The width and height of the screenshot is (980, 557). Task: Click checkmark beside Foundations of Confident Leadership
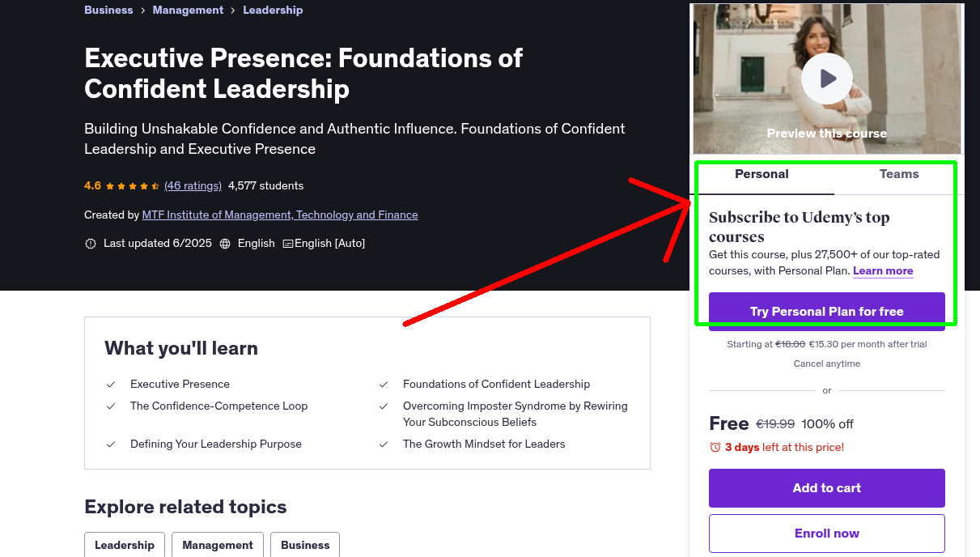[x=384, y=385]
